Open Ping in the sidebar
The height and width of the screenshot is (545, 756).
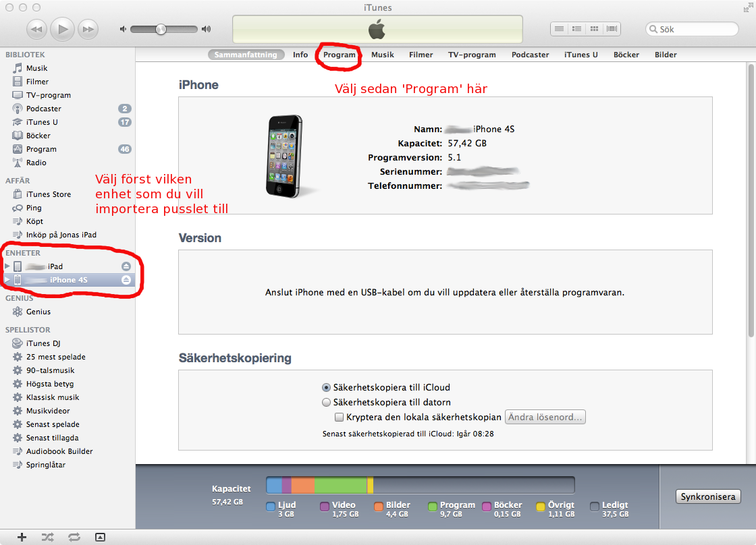[x=67, y=208]
